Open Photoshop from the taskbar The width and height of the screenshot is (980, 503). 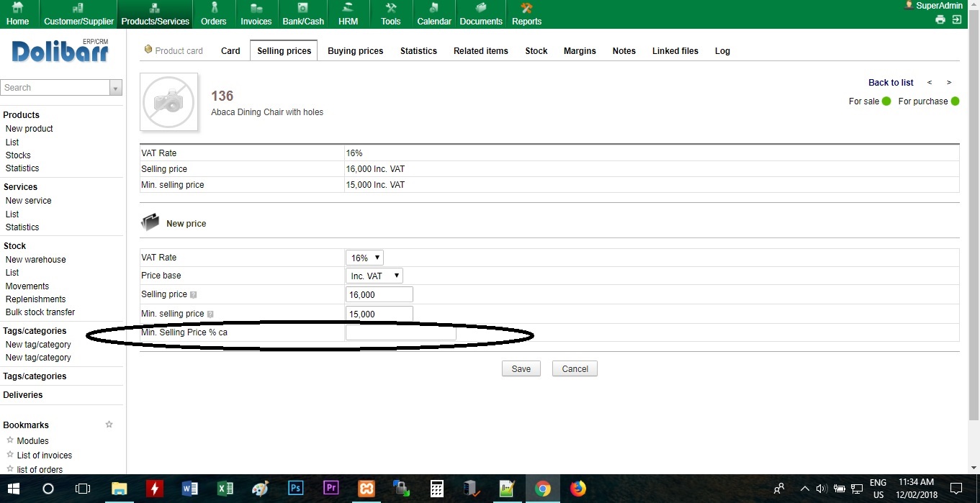(x=295, y=489)
